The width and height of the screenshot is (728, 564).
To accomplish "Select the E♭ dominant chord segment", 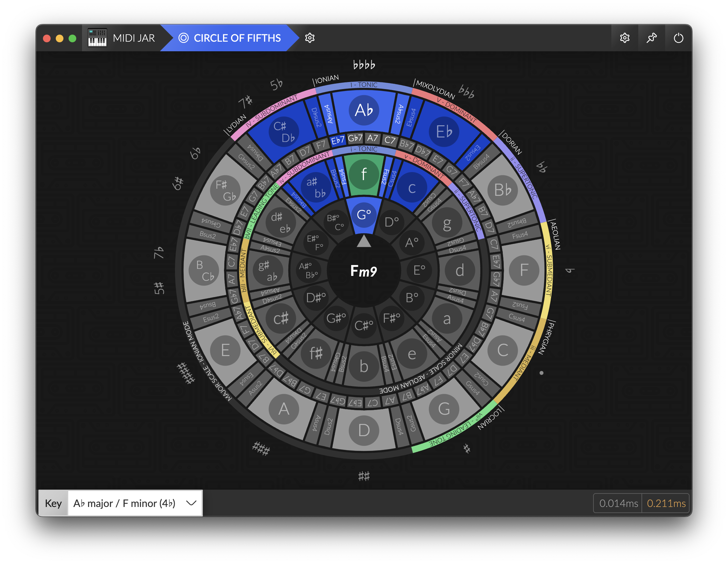I will pos(444,132).
